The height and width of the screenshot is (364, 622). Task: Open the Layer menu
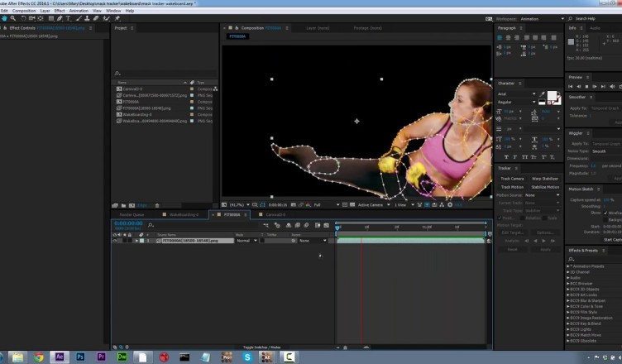point(45,11)
